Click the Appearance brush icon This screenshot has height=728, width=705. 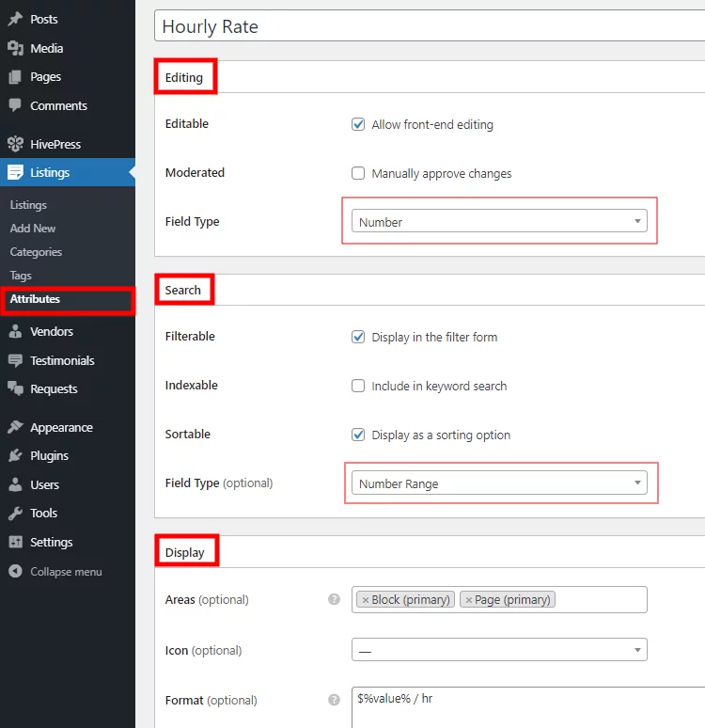15,427
